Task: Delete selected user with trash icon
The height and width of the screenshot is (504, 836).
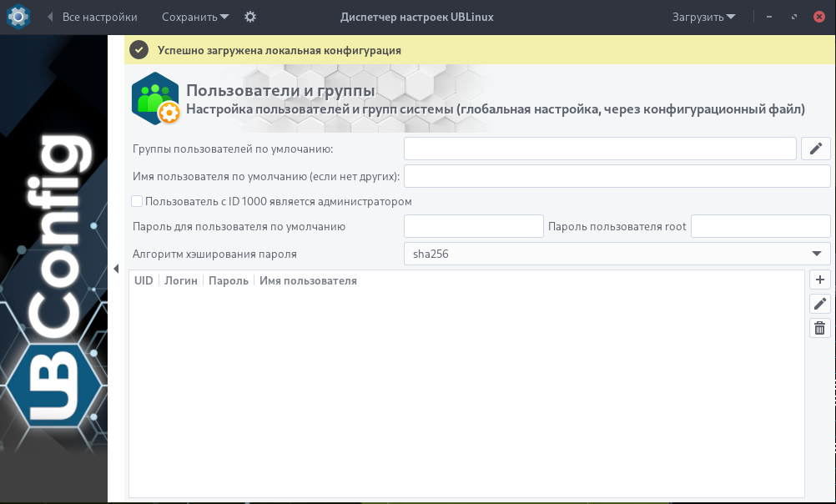Action: [x=819, y=328]
